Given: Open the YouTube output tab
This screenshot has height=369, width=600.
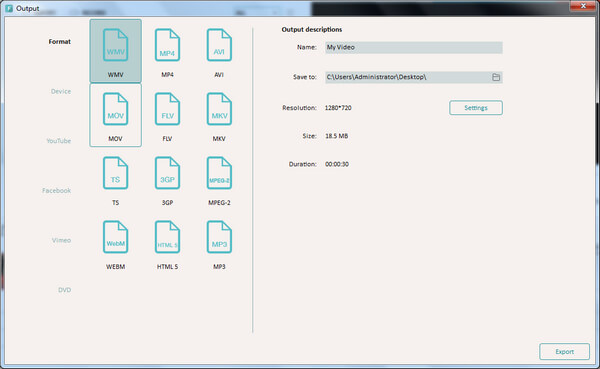Looking at the screenshot, I should (59, 141).
